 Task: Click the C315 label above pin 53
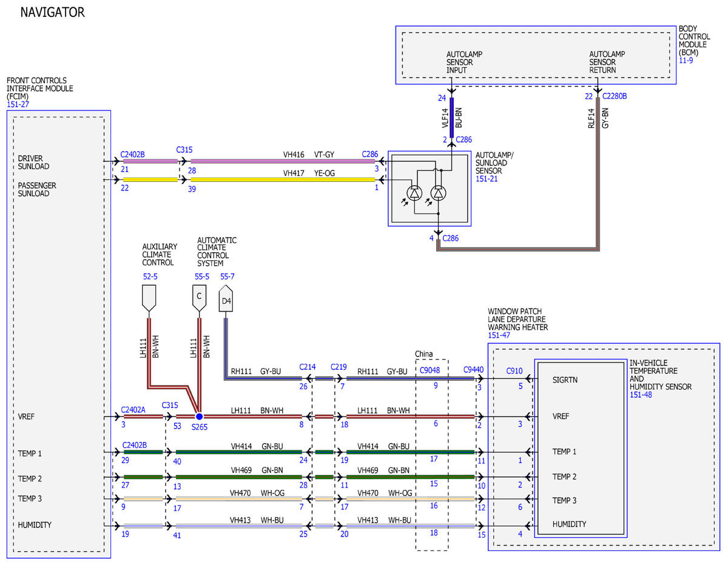pos(170,404)
